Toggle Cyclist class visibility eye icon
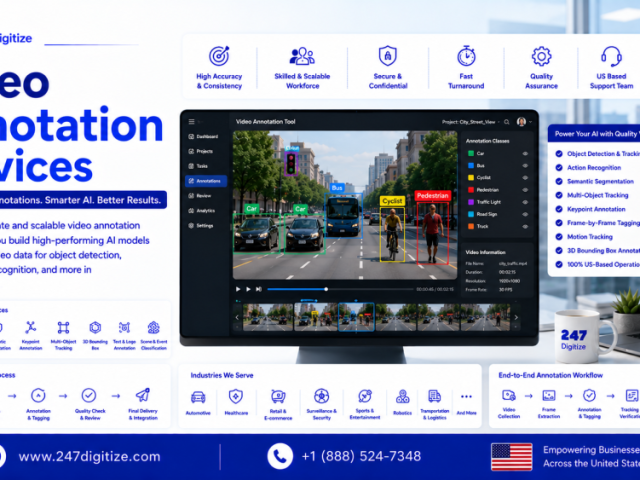640x480 pixels. (525, 178)
